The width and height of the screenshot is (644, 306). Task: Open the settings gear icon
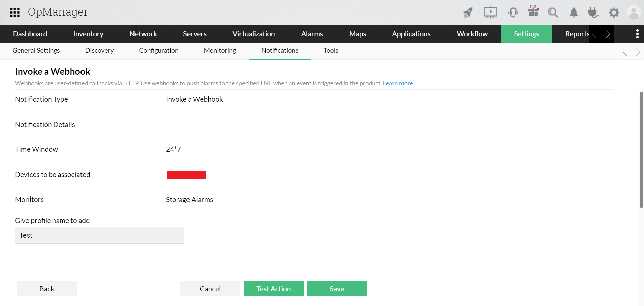pyautogui.click(x=614, y=12)
